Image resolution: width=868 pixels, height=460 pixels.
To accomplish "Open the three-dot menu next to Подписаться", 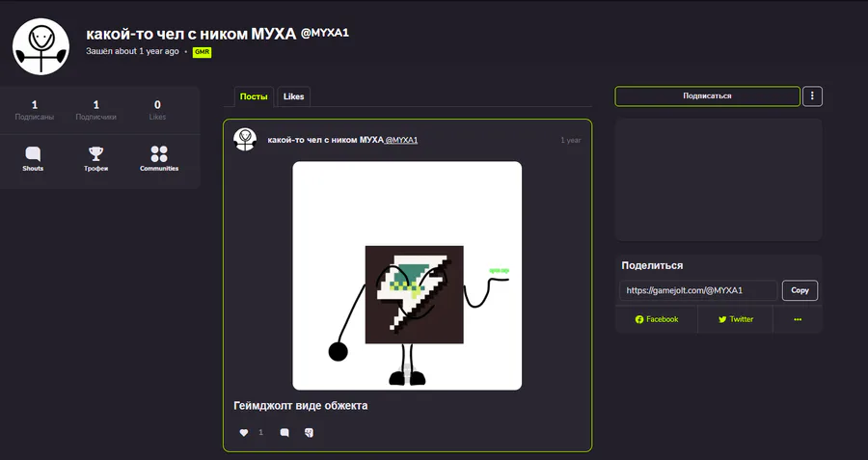I will [812, 96].
